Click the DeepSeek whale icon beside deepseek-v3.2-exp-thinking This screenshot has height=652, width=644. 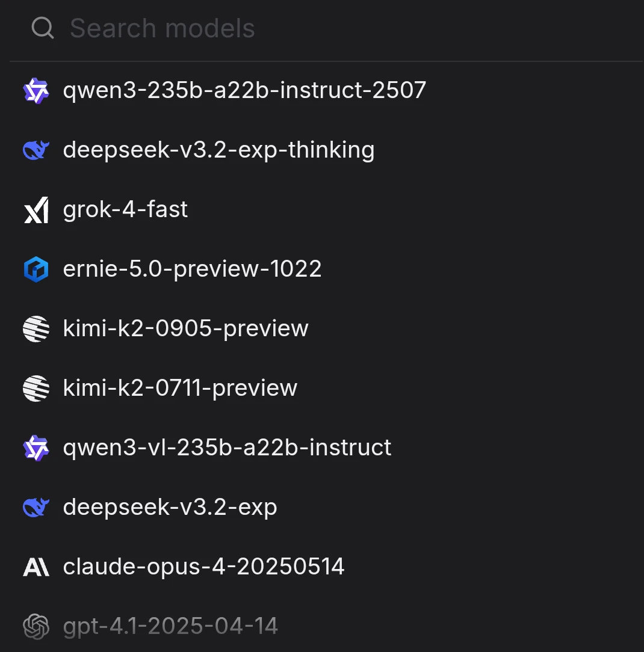point(36,150)
